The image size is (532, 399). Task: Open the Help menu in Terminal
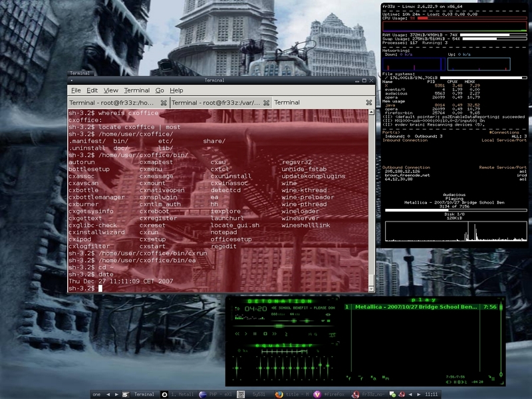click(176, 90)
